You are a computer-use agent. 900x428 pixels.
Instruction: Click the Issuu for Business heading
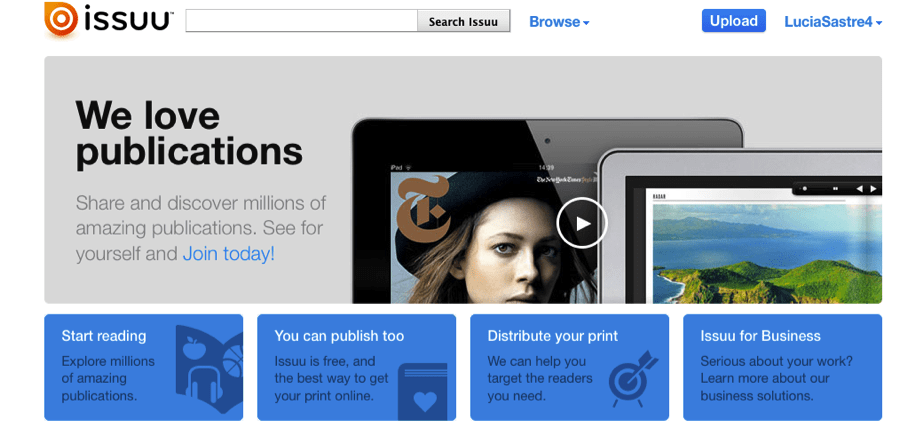pyautogui.click(x=761, y=336)
